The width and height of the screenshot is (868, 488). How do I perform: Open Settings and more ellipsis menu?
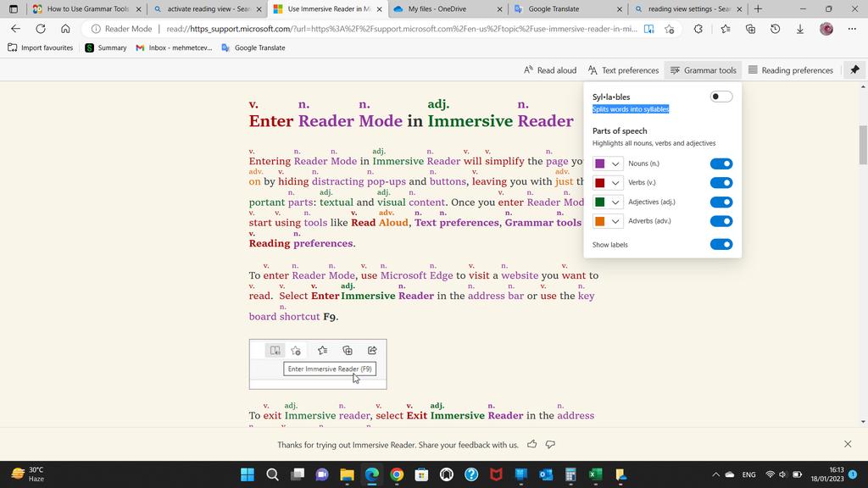(x=852, y=29)
